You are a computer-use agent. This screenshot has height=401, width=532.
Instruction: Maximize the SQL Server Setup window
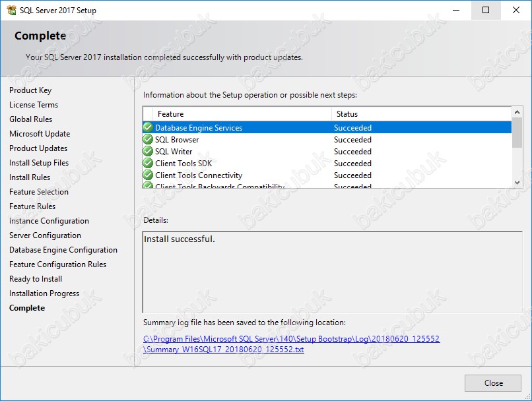tap(486, 10)
